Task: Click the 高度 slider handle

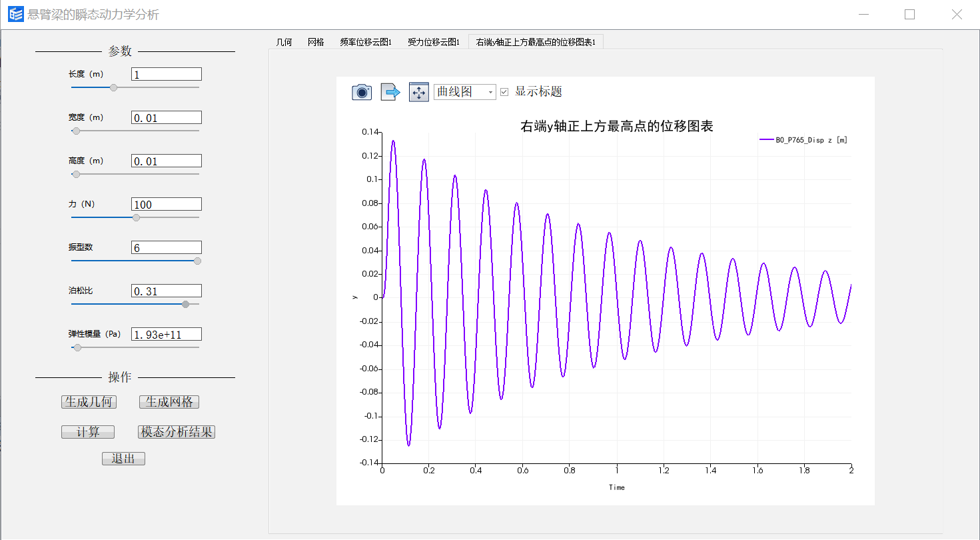Action: pos(76,174)
